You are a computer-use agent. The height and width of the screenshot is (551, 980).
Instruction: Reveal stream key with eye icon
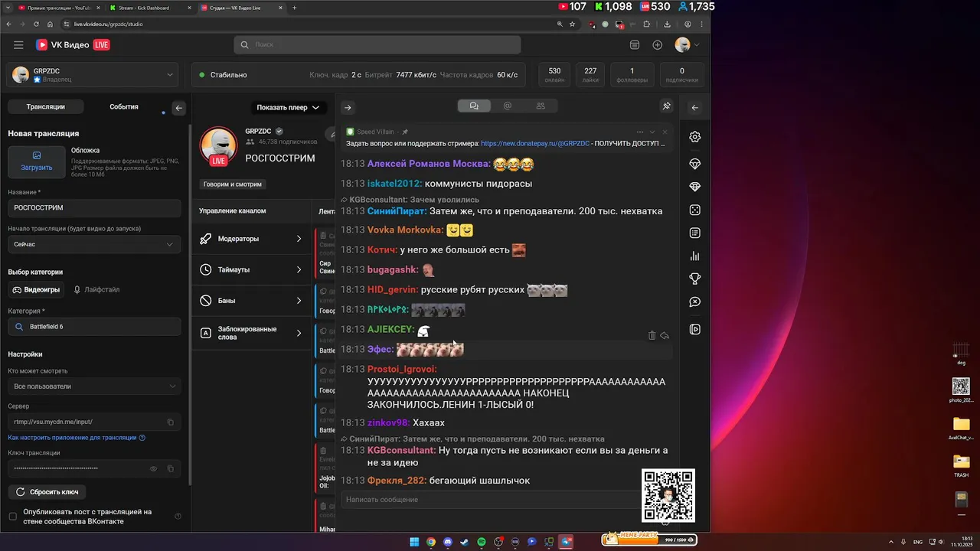point(153,468)
